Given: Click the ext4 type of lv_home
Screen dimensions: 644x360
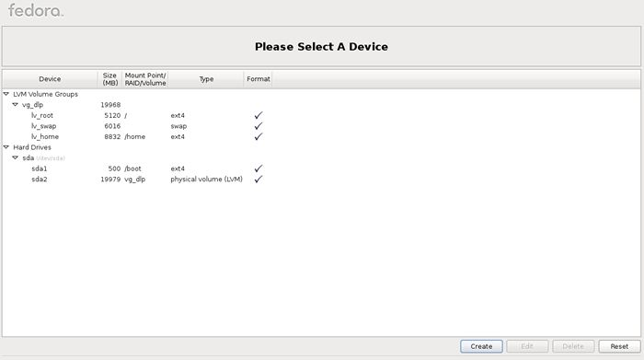Looking at the screenshot, I should (178, 136).
